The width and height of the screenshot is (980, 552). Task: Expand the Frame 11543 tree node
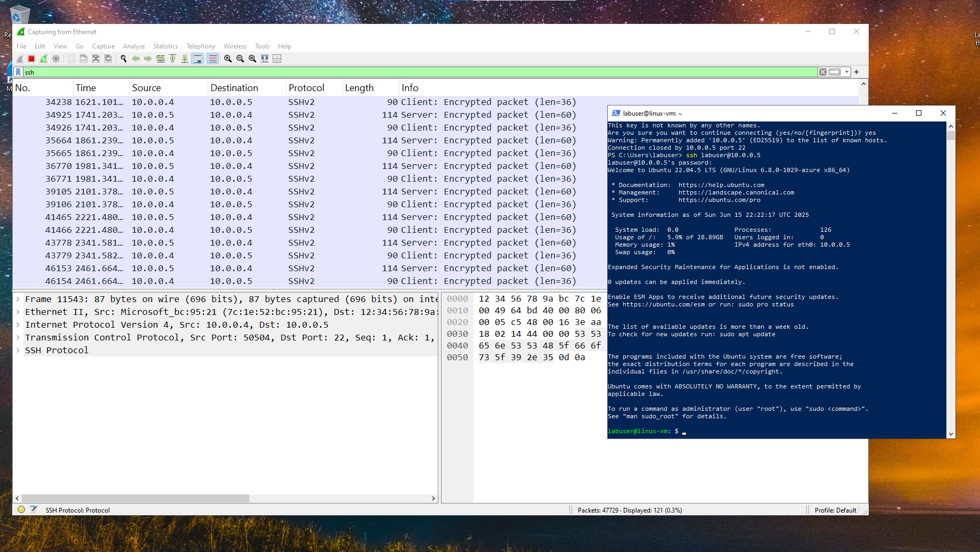coord(18,299)
